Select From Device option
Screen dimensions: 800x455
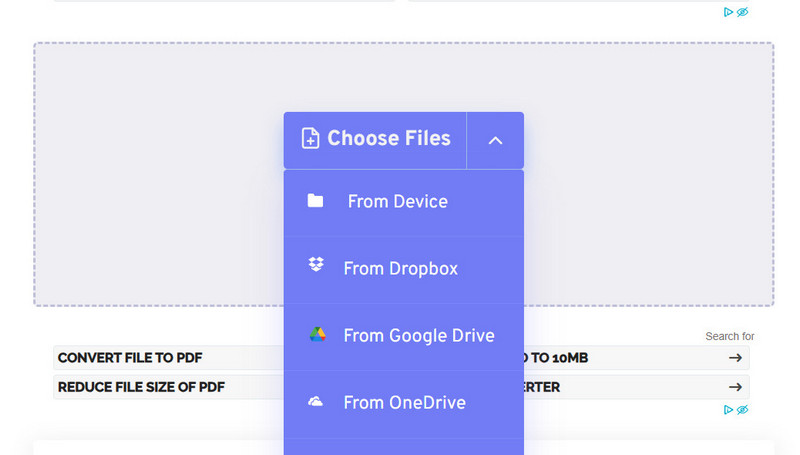click(x=404, y=202)
